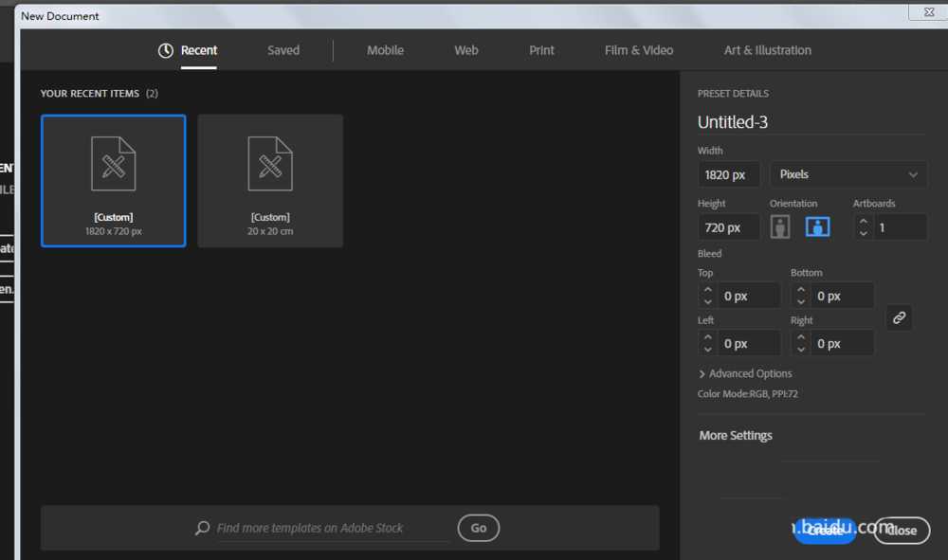Click the Width input field
The height and width of the screenshot is (560, 948).
(728, 174)
